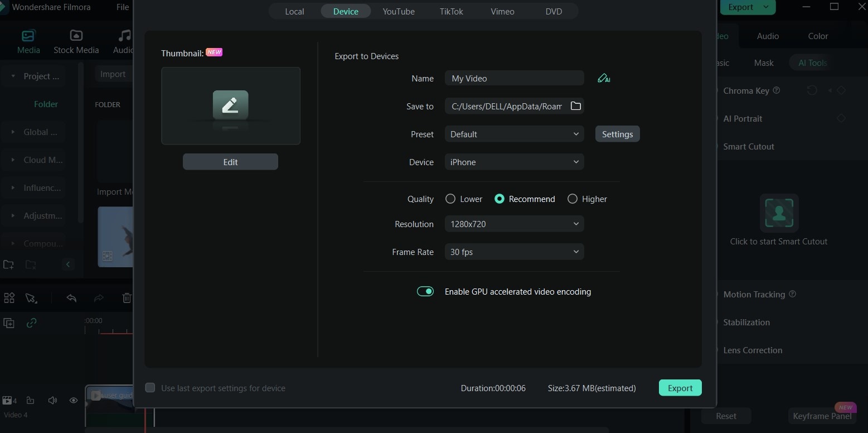868x433 pixels.
Task: Open the File menu in Filmora
Action: [123, 7]
